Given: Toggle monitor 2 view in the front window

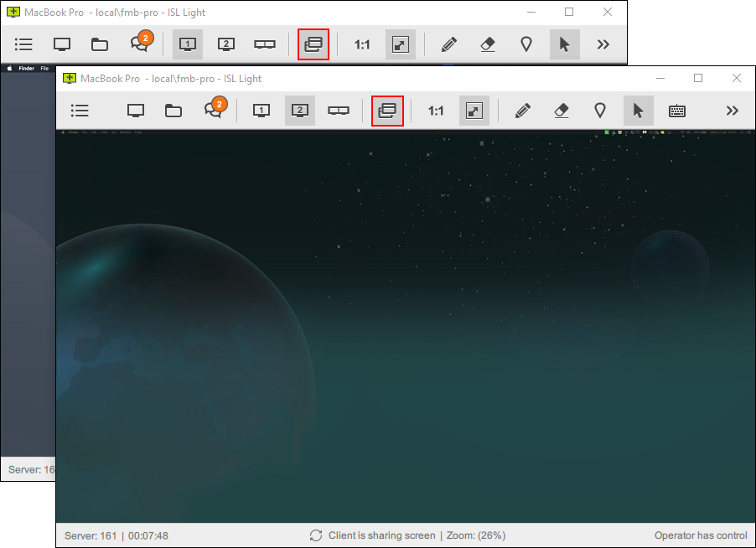Looking at the screenshot, I should click(x=300, y=111).
